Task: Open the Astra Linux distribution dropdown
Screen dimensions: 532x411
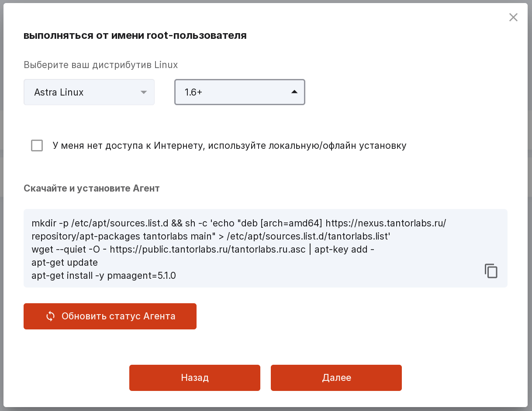Action: tap(89, 92)
